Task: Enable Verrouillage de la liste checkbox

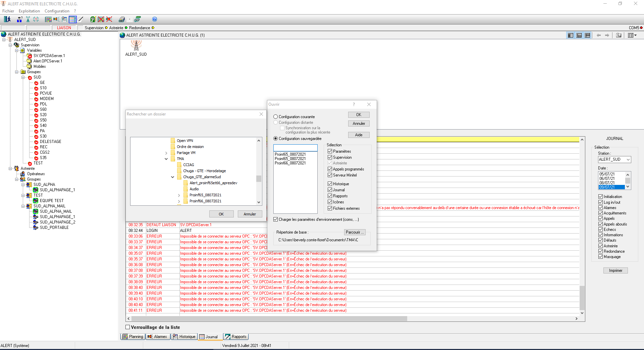Action: [128, 327]
